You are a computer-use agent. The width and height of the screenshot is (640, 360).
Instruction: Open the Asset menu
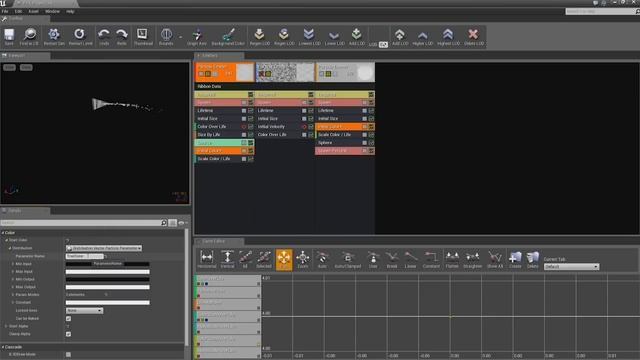(x=33, y=11)
